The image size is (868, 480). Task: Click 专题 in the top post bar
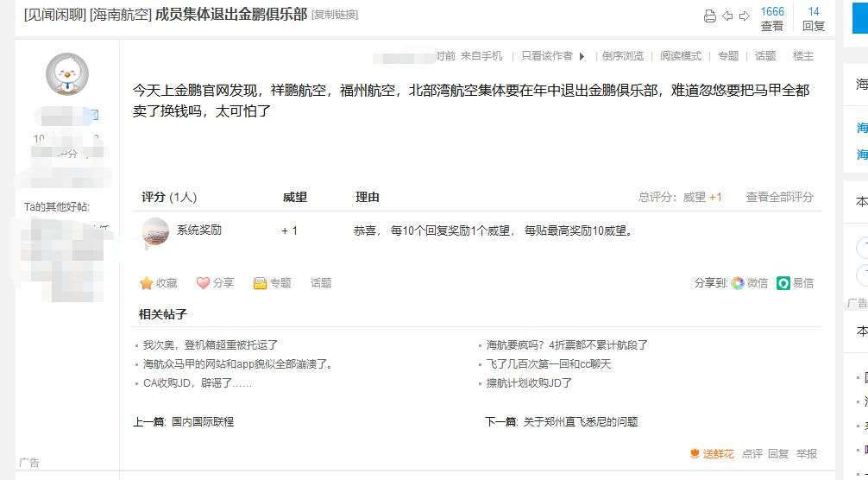tap(728, 56)
